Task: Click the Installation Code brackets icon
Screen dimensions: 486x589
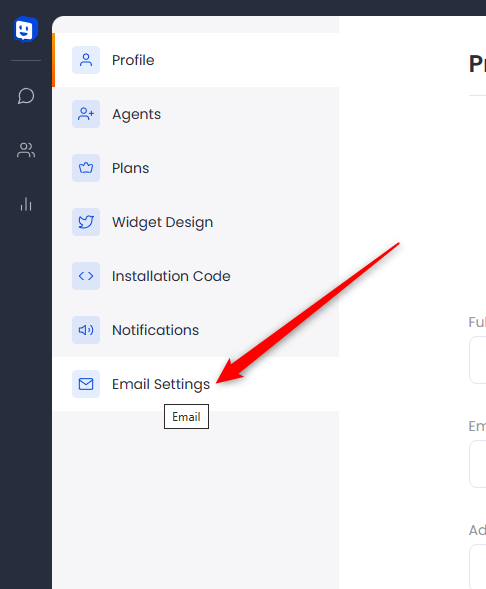Action: pyautogui.click(x=86, y=276)
